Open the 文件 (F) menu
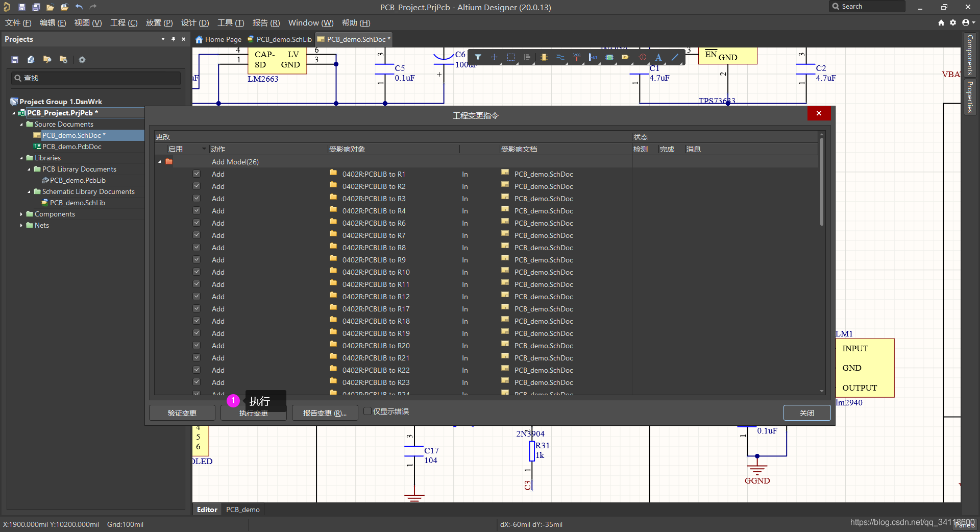980x532 pixels. tap(18, 23)
